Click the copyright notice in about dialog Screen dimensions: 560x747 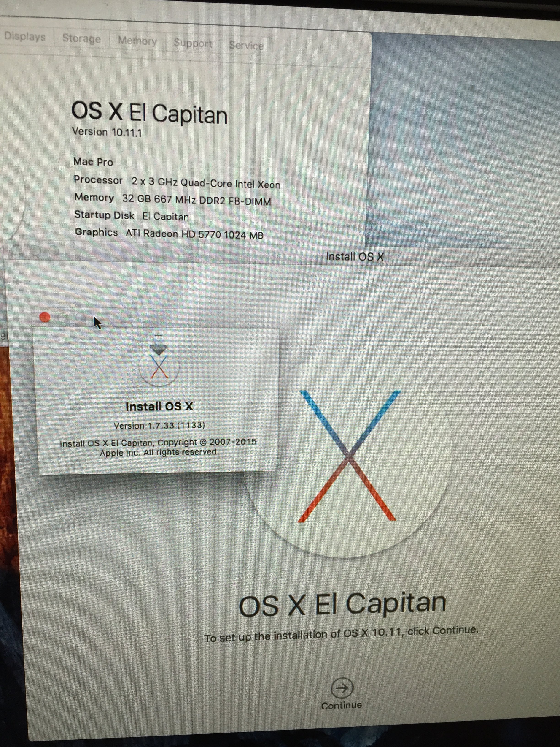click(158, 447)
